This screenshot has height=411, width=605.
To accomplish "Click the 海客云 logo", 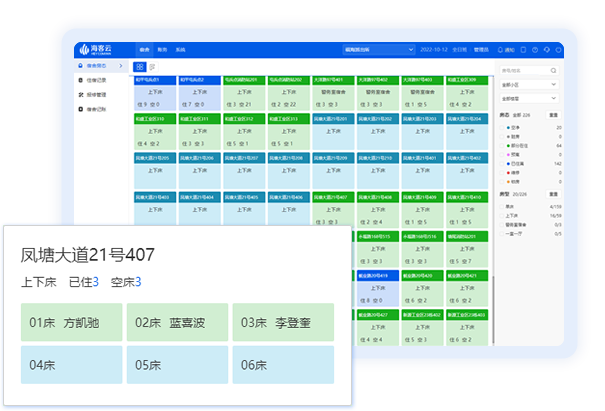I will 97,49.
